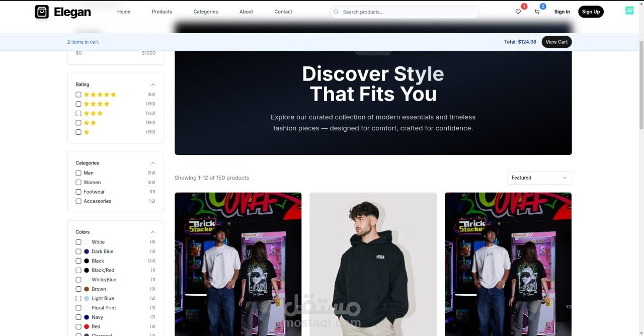Click the Brown color swatch
This screenshot has width=644, height=336.
[87, 289]
